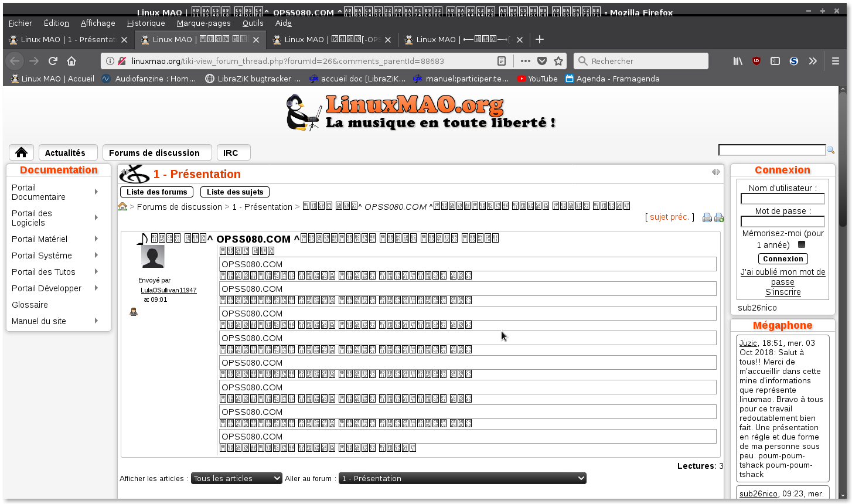The width and height of the screenshot is (852, 504).
Task: Open the Tous les articles dropdown
Action: coord(237,478)
